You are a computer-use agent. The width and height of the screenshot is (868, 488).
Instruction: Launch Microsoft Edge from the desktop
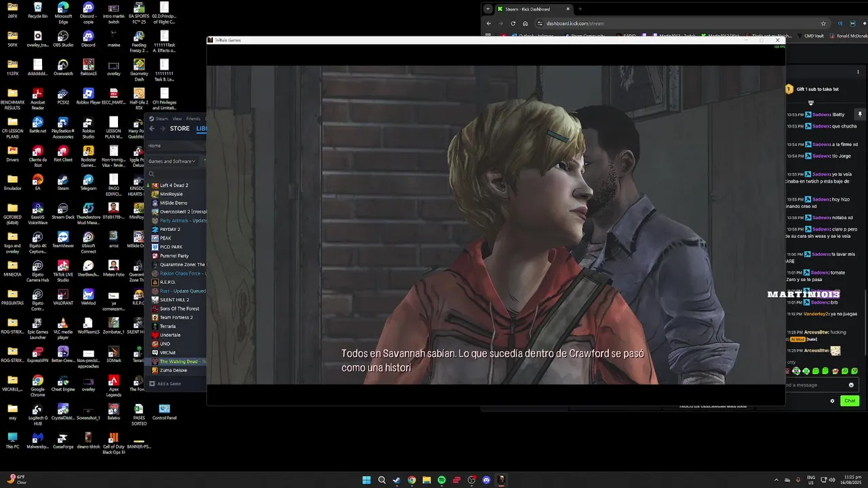[63, 10]
